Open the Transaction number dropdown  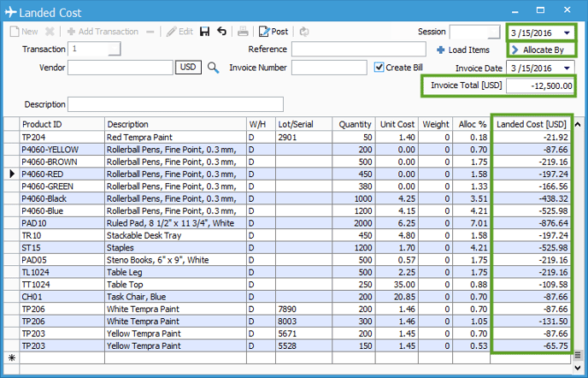[115, 49]
